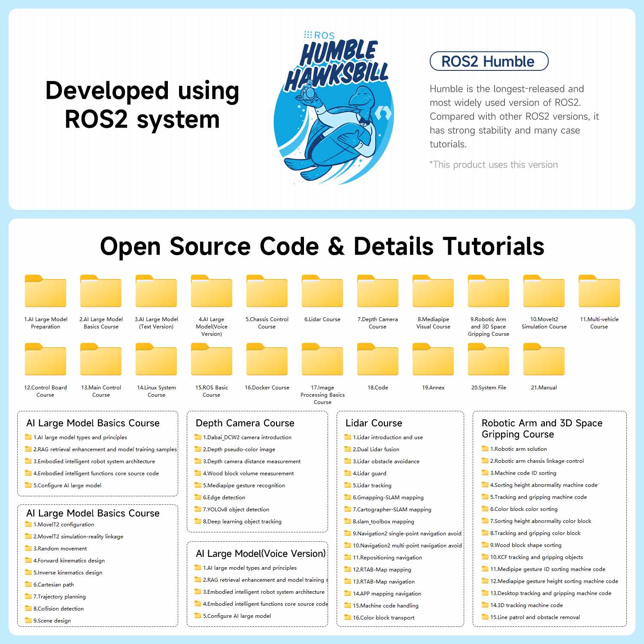Open the 6.Lidar Course folder icon
644x644 pixels.
[322, 291]
